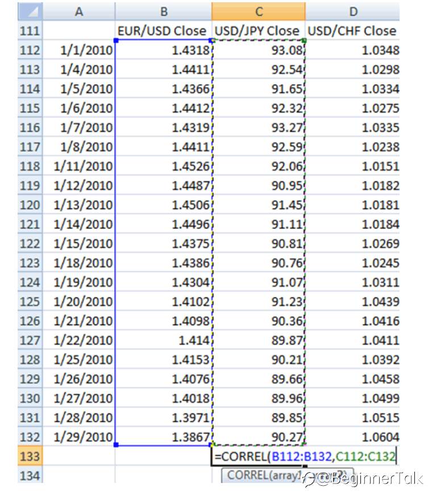
Task: Select row 134 header
Action: tap(30, 474)
